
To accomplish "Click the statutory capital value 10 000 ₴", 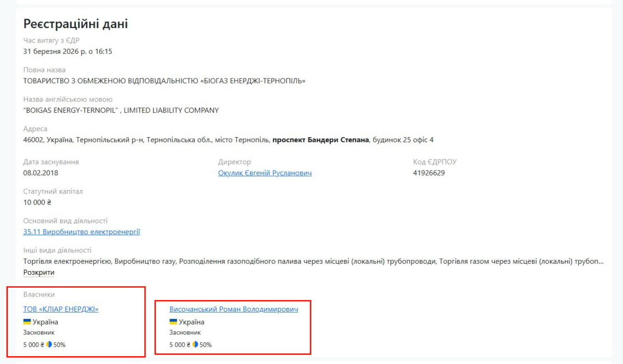I will (x=37, y=203).
